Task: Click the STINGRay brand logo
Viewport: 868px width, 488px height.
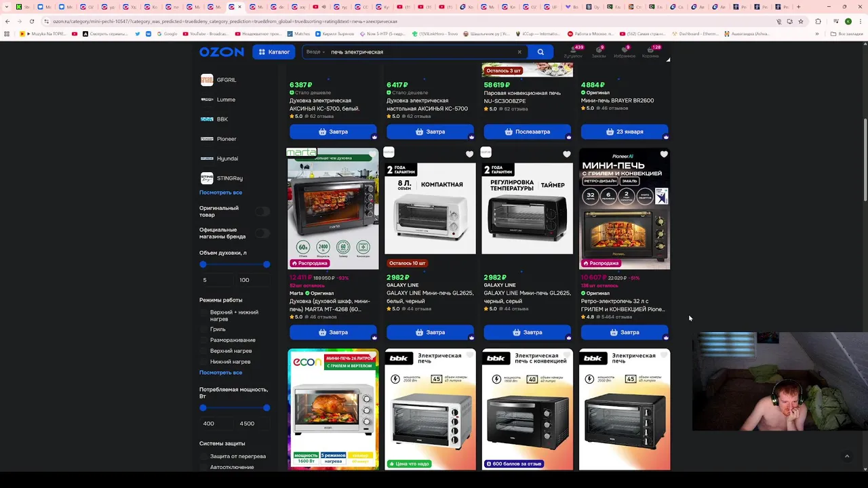Action: pos(207,178)
